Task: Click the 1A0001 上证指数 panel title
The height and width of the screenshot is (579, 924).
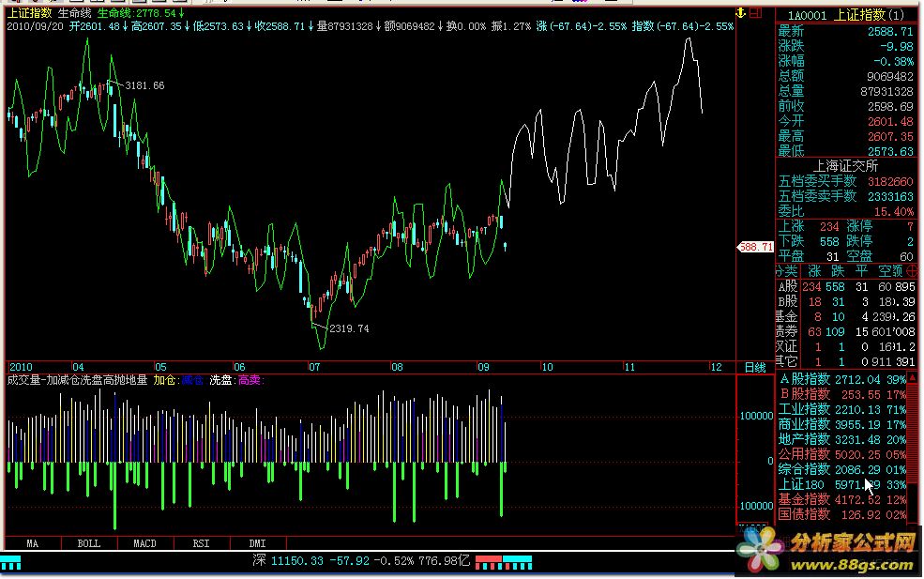Action: click(846, 15)
